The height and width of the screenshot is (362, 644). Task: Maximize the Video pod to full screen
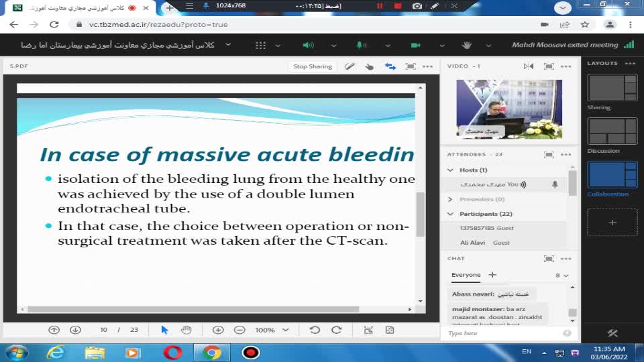[549, 66]
